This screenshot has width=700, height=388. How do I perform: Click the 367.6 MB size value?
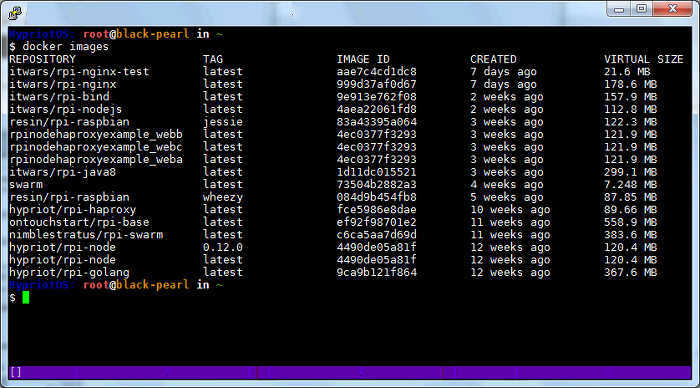point(630,272)
